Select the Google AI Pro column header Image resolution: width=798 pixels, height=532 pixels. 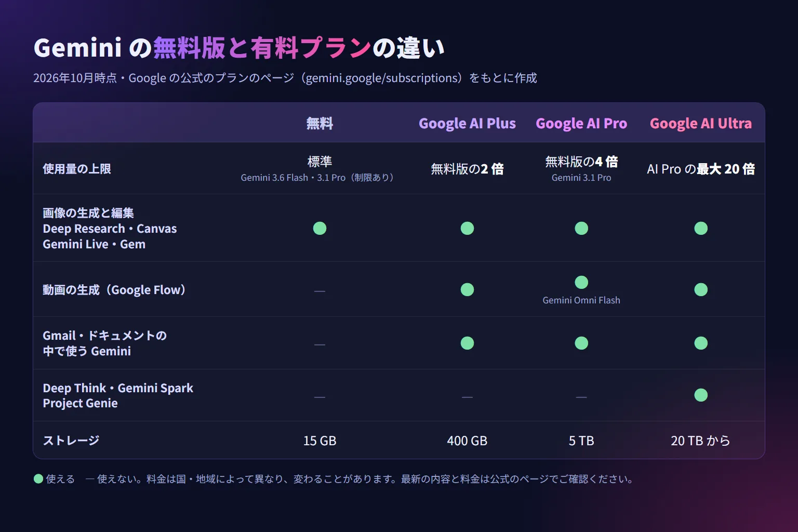(x=581, y=124)
